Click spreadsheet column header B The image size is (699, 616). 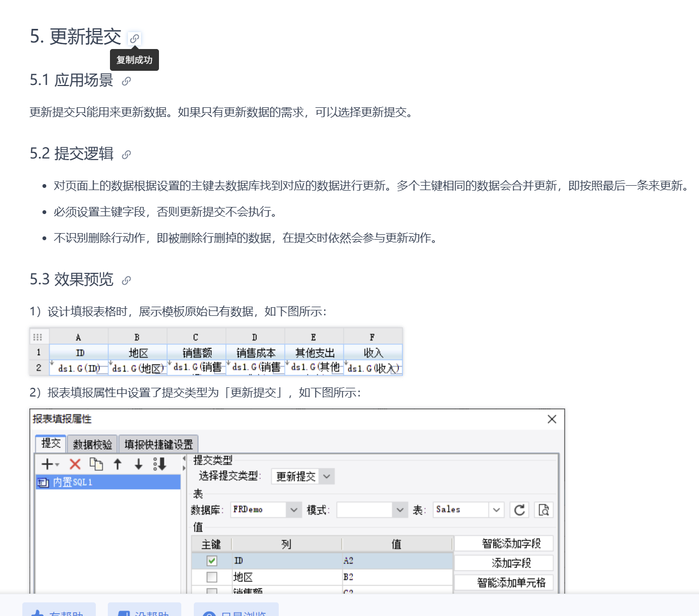138,337
